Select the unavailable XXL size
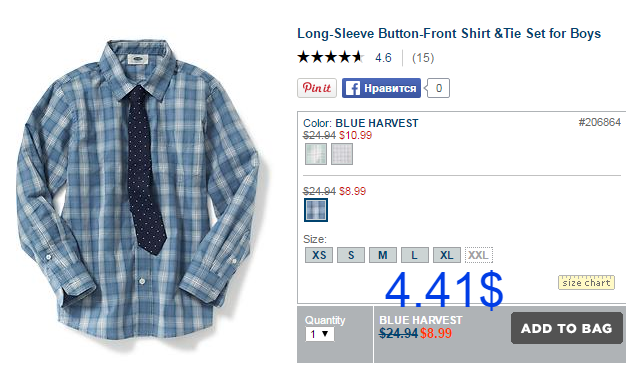626x365 pixels. point(479,255)
